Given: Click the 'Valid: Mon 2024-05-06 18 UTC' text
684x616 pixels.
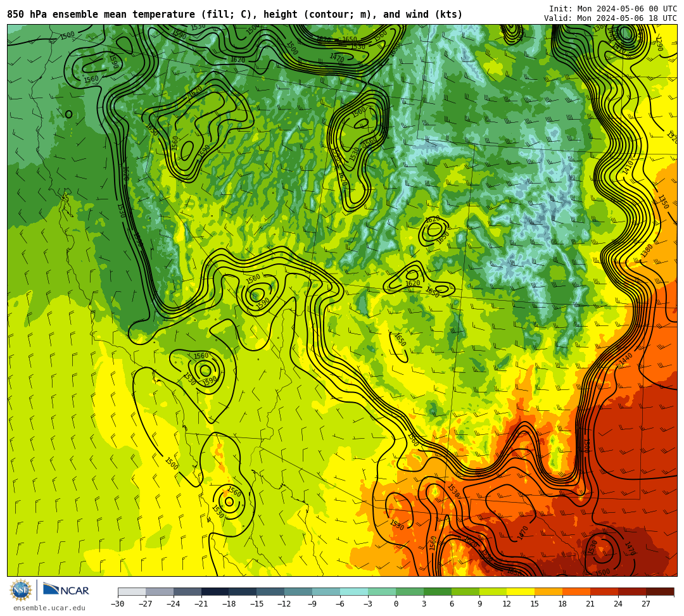Looking at the screenshot, I should 611,18.
